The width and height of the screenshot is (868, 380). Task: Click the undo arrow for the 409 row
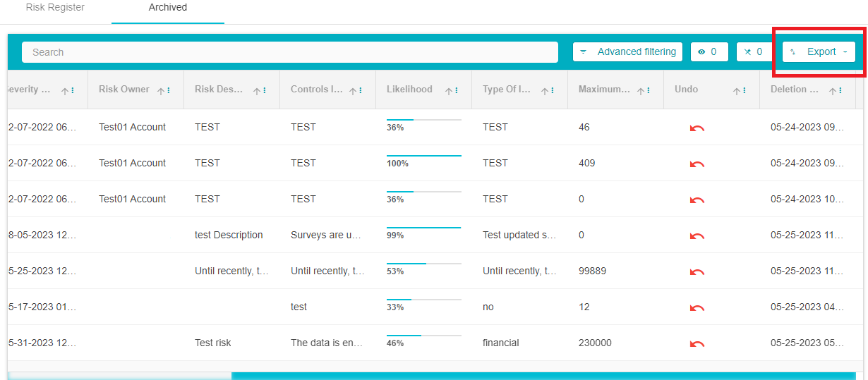pyautogui.click(x=697, y=164)
